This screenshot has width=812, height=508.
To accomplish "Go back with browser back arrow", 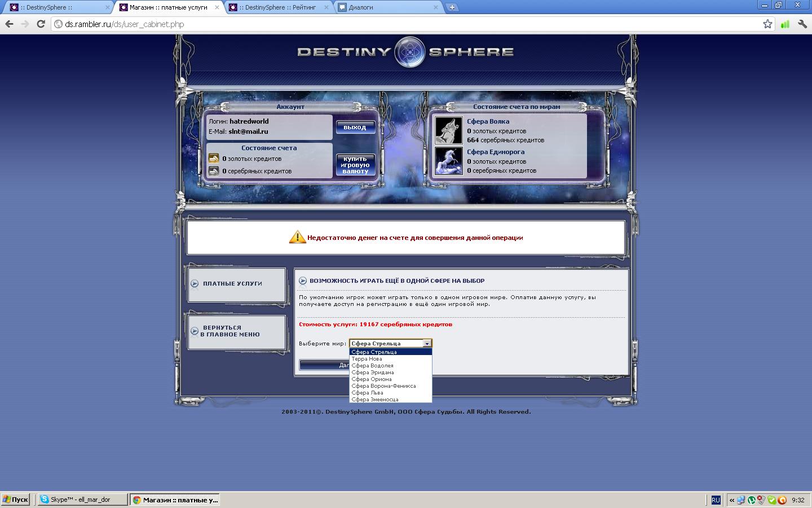I will [x=9, y=24].
